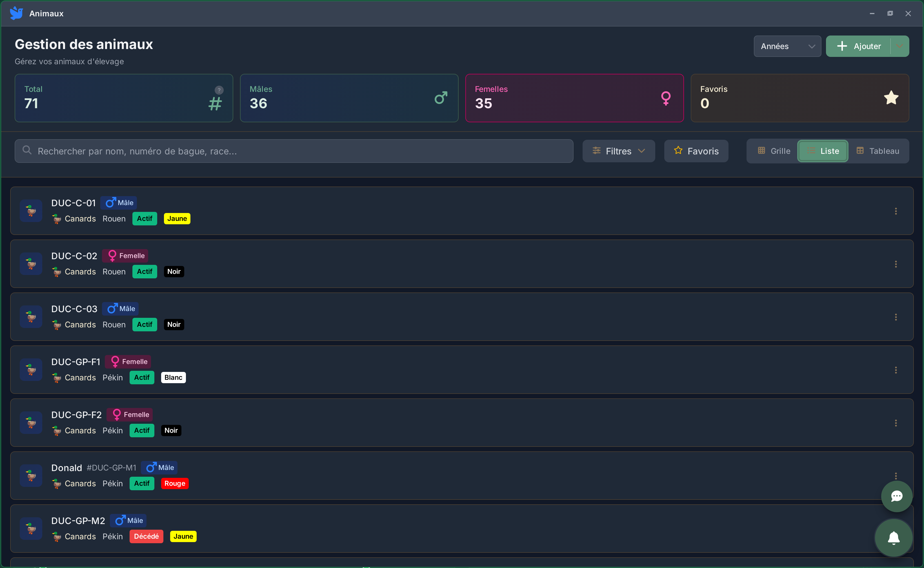
Task: Expand the Filtres dropdown
Action: pos(618,151)
